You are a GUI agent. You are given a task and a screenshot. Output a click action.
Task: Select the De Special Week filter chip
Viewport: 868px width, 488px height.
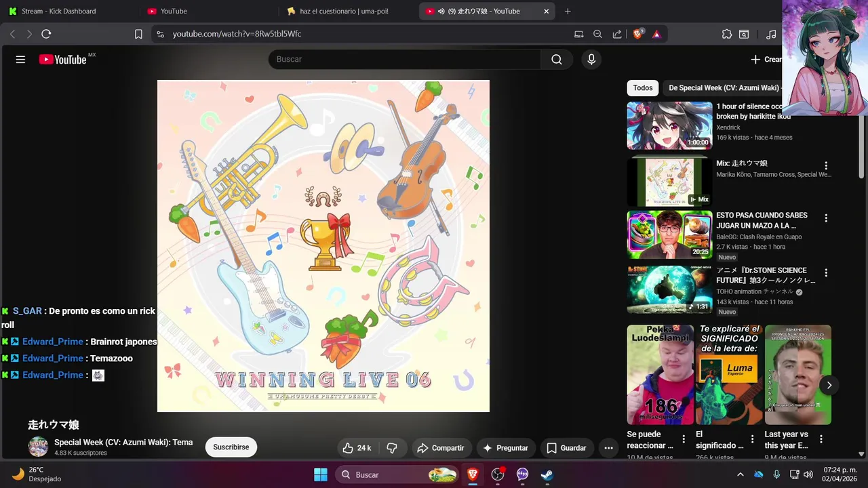[724, 87]
